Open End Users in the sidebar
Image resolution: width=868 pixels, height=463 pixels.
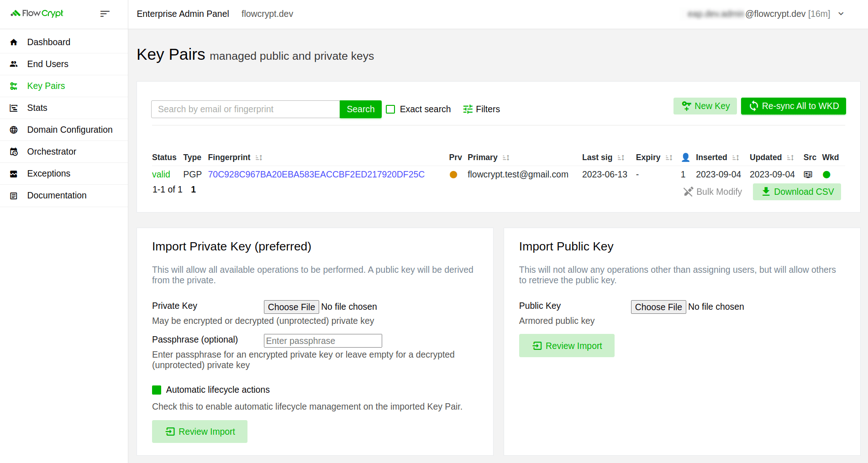(64, 64)
